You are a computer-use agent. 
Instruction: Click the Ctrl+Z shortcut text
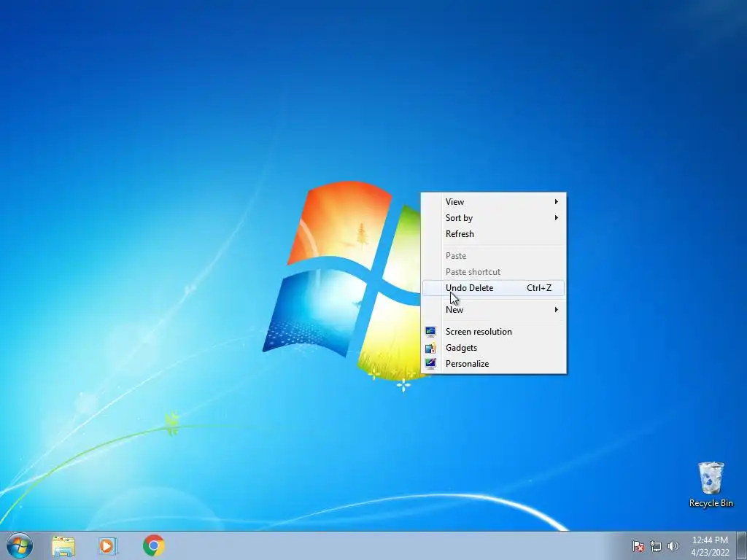pos(539,287)
